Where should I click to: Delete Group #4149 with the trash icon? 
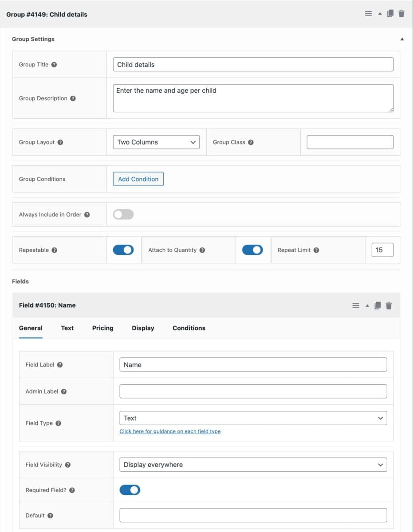click(x=401, y=13)
